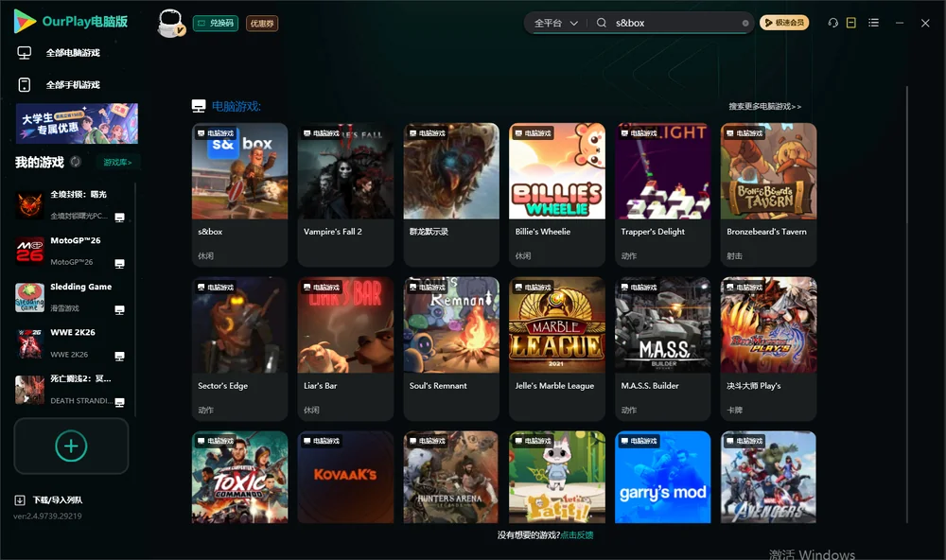946x560 pixels.
Task: Open the s&box game card
Action: (239, 194)
